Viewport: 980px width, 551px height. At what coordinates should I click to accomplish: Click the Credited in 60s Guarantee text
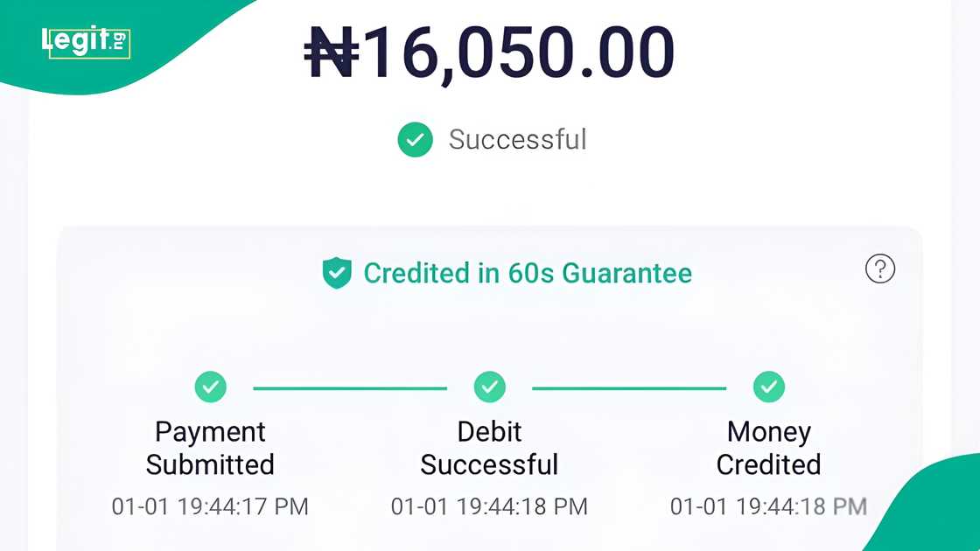click(x=527, y=273)
